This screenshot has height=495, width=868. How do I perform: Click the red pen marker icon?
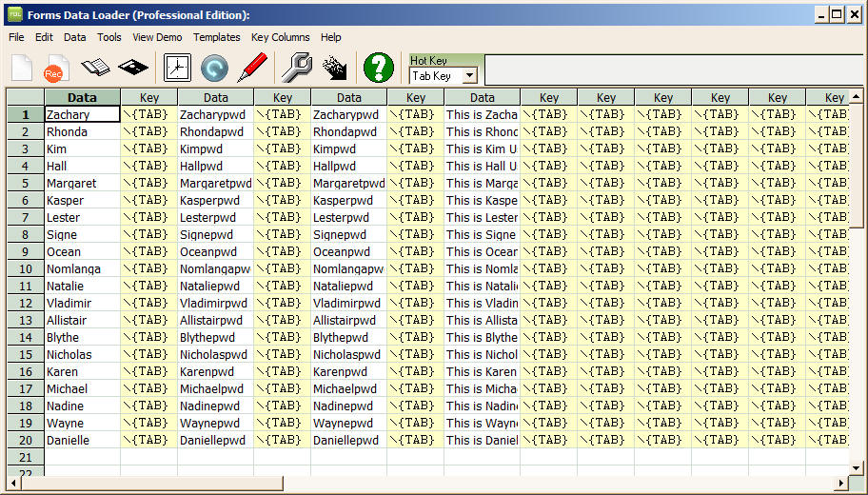pyautogui.click(x=252, y=68)
